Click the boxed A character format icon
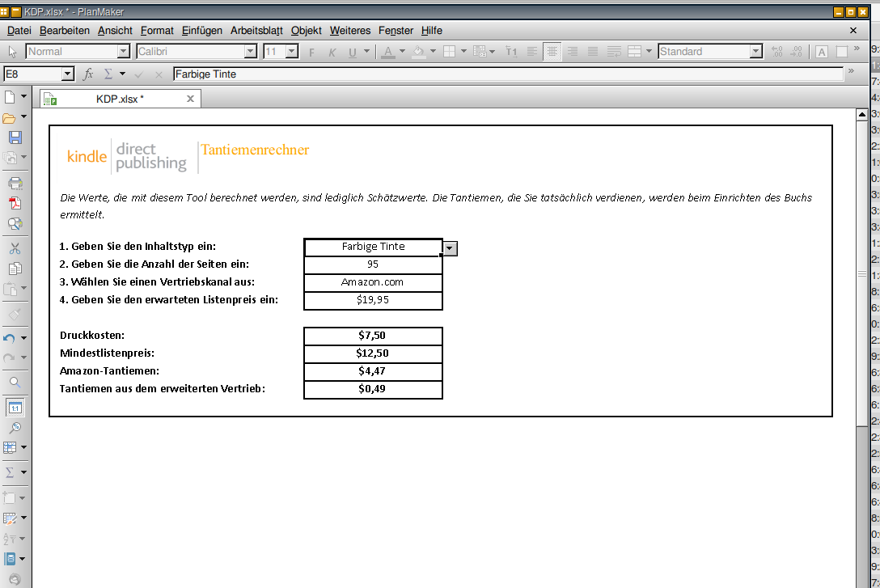 pos(822,53)
